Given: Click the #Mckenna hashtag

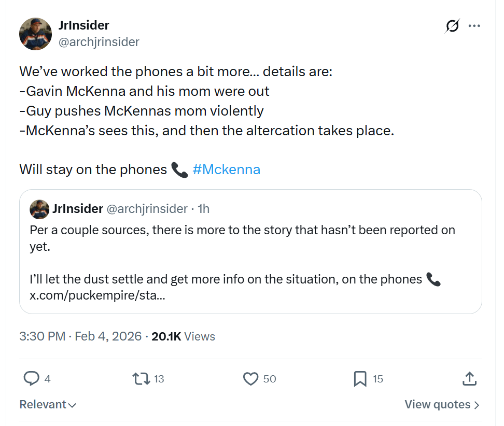Looking at the screenshot, I should 226,169.
